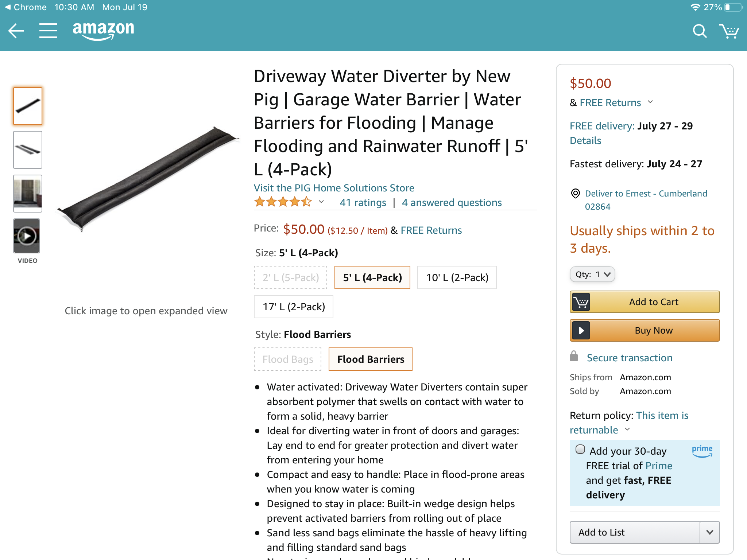Expand the star ratings chevron
Viewport: 747px width, 560px height.
321,202
